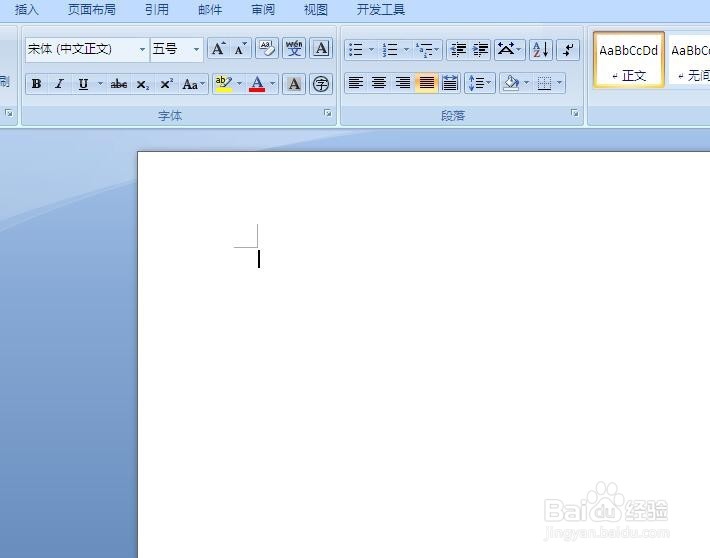Open the Line Spacing menu

coord(480,83)
